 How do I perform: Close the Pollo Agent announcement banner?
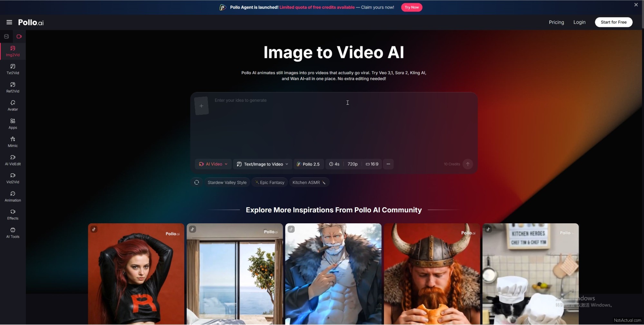[x=636, y=5]
